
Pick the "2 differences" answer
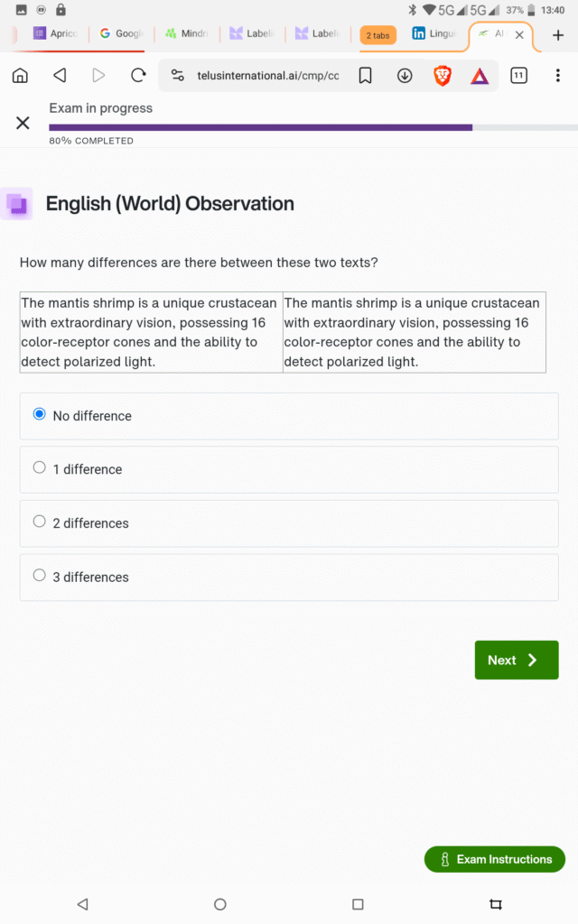click(x=40, y=522)
